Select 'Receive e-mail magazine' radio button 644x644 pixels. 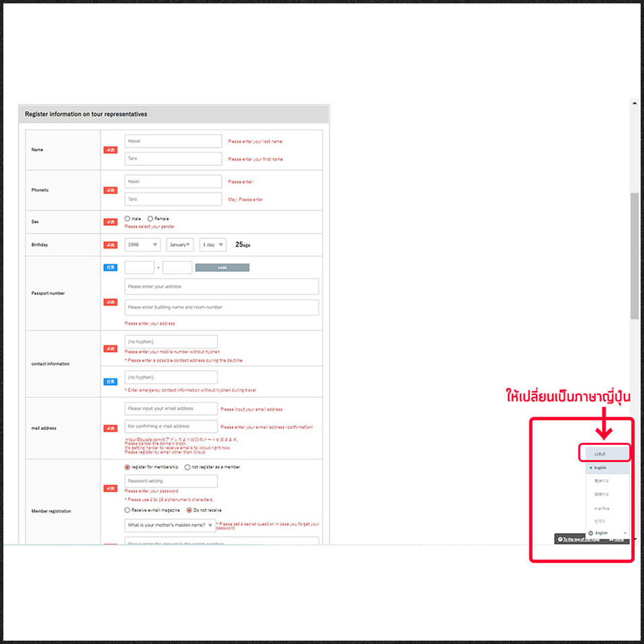coord(127,510)
